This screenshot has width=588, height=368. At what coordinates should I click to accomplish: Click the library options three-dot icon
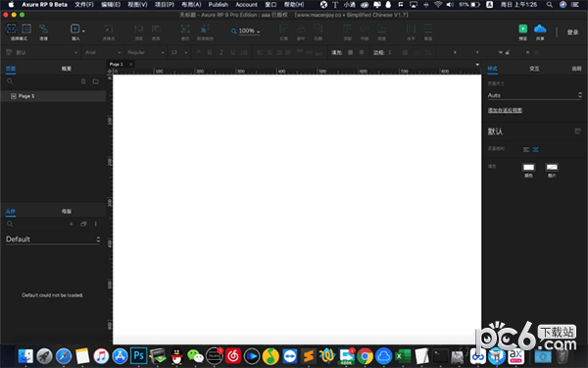click(96, 224)
